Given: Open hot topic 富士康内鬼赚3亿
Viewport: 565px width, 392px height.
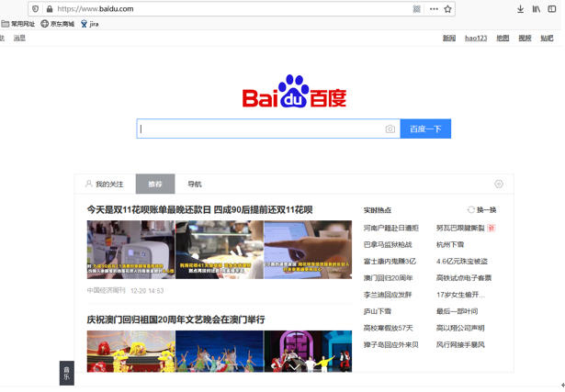Looking at the screenshot, I should (390, 261).
